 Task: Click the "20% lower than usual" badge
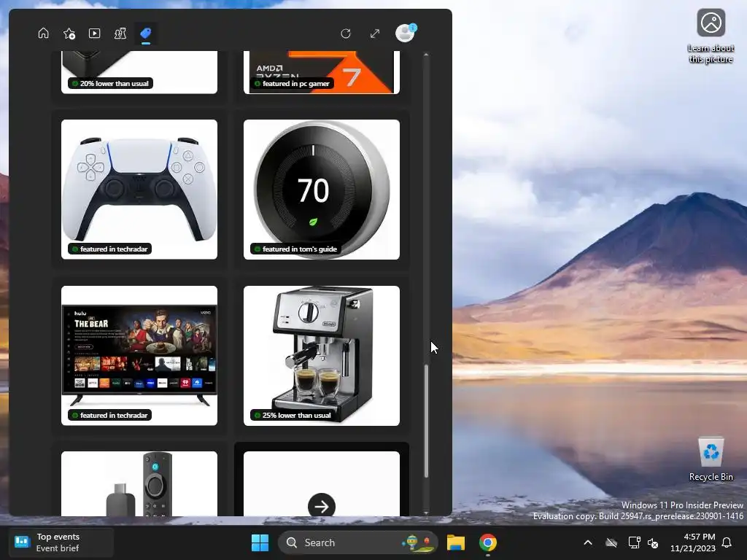(110, 83)
